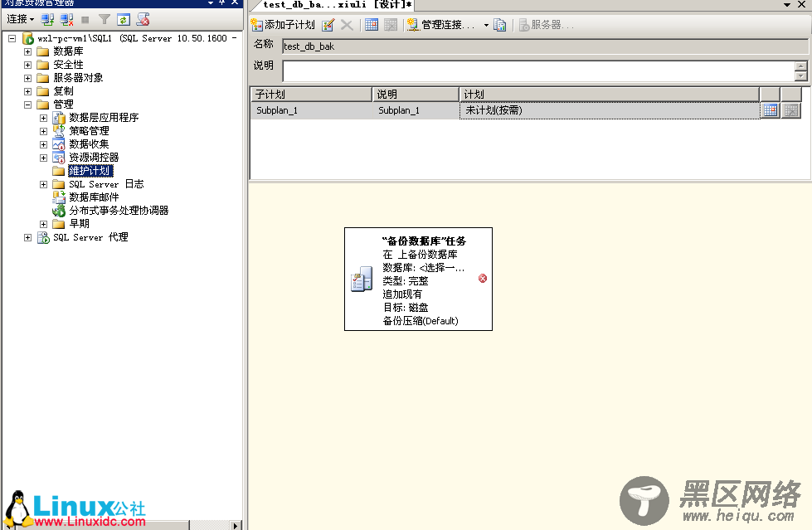Click the filter funnel icon
The width and height of the screenshot is (812, 530).
click(104, 20)
